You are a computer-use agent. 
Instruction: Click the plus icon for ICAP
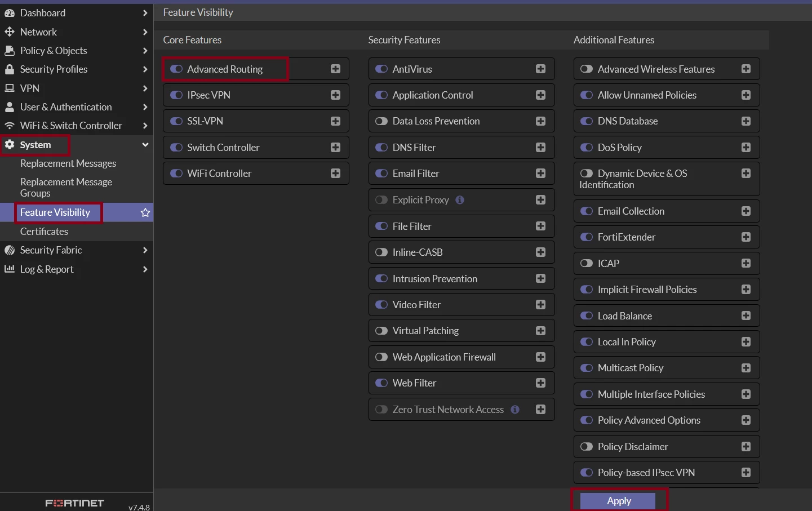746,263
